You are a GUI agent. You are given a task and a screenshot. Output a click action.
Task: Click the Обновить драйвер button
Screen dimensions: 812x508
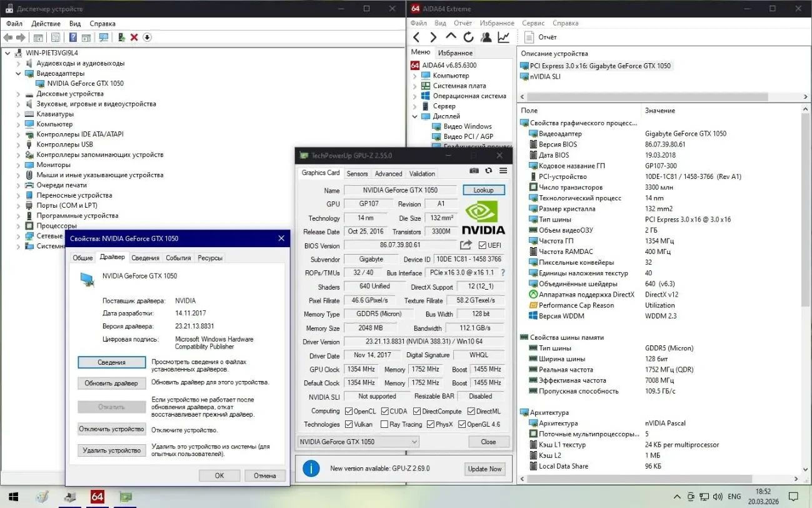click(111, 383)
